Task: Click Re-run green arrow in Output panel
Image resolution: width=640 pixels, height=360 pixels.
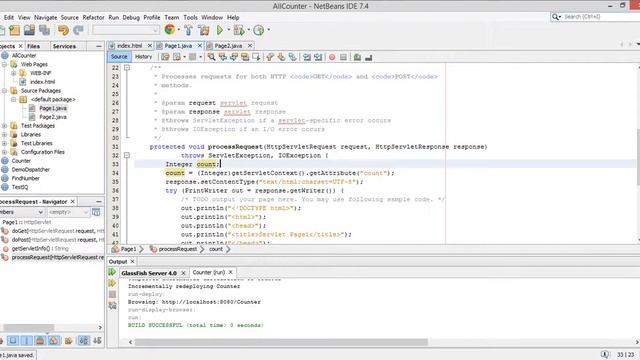Action: 112,272
